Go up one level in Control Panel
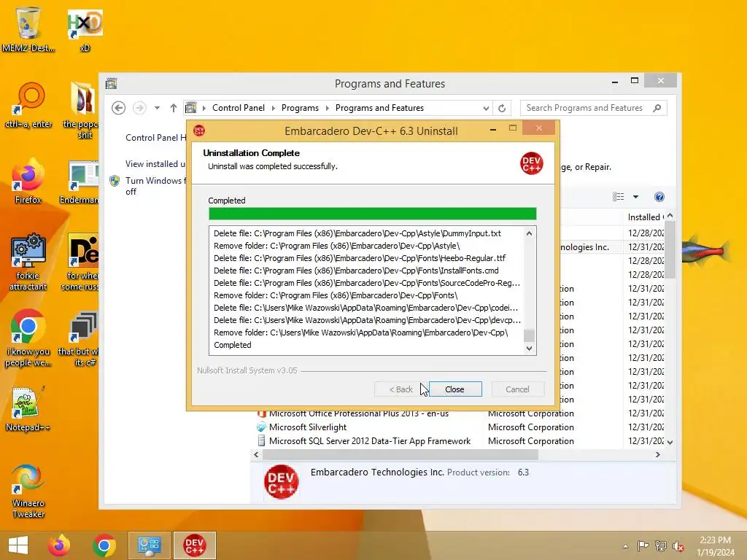Screen dimensions: 747x560 (x=174, y=108)
